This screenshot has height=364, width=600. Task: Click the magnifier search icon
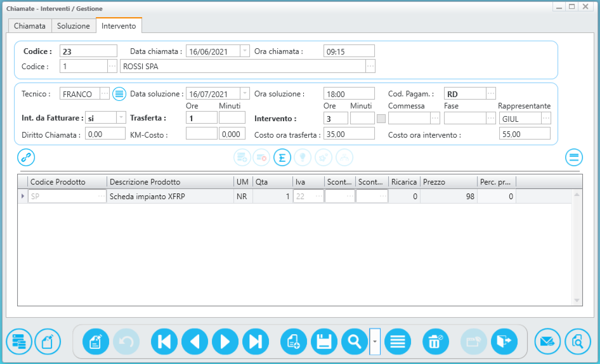pyautogui.click(x=355, y=341)
